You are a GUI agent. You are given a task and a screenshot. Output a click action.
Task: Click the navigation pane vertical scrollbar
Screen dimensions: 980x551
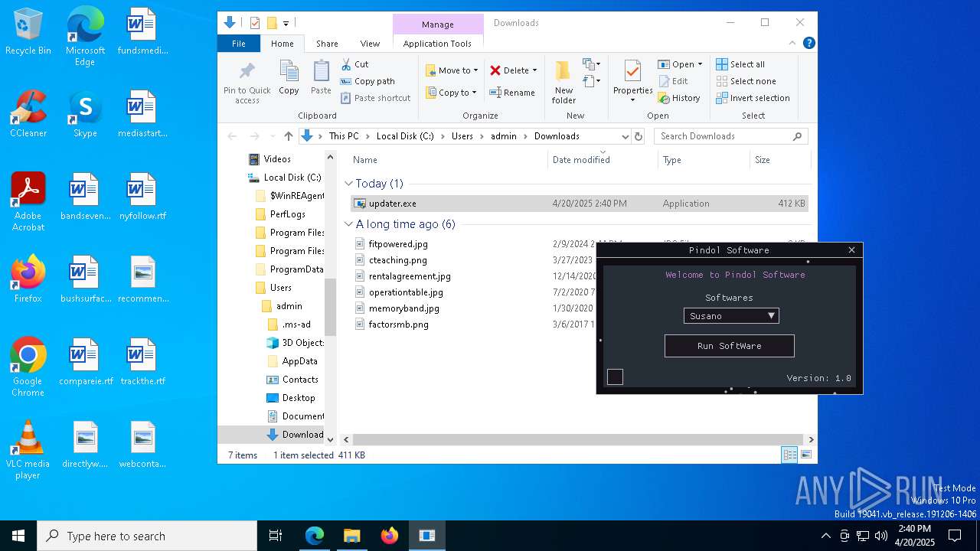[331, 306]
